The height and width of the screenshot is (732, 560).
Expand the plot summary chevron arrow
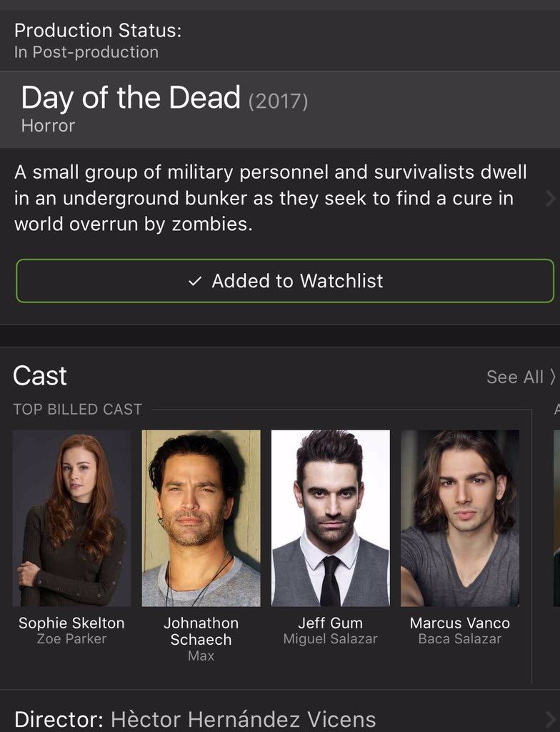(551, 199)
